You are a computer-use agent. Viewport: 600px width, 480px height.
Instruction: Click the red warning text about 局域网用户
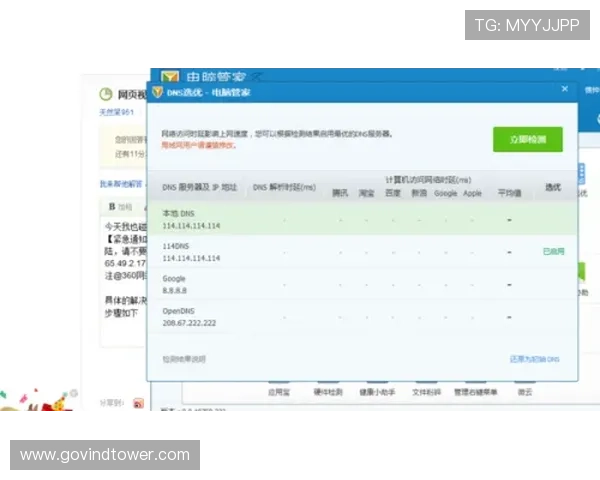[x=199, y=145]
